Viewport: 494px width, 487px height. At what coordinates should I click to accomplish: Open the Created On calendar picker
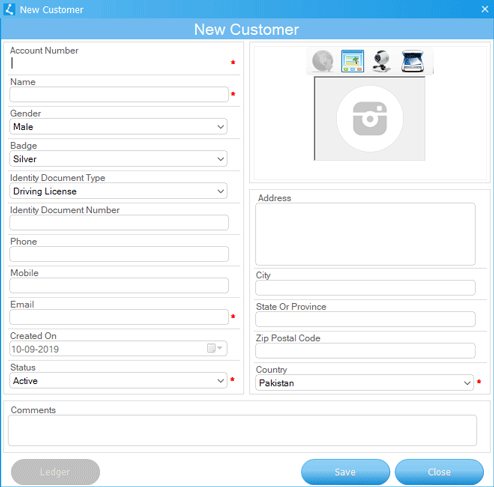coord(215,348)
